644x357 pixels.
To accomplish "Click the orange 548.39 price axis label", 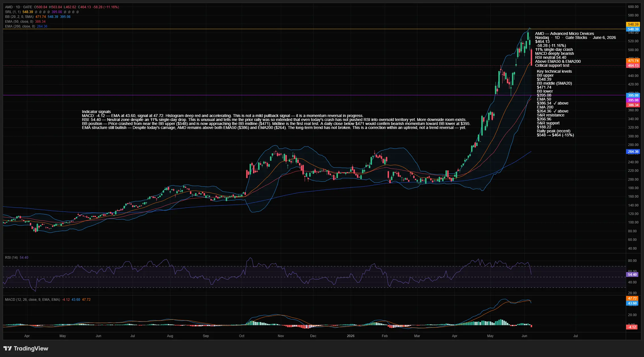I will (x=633, y=24).
